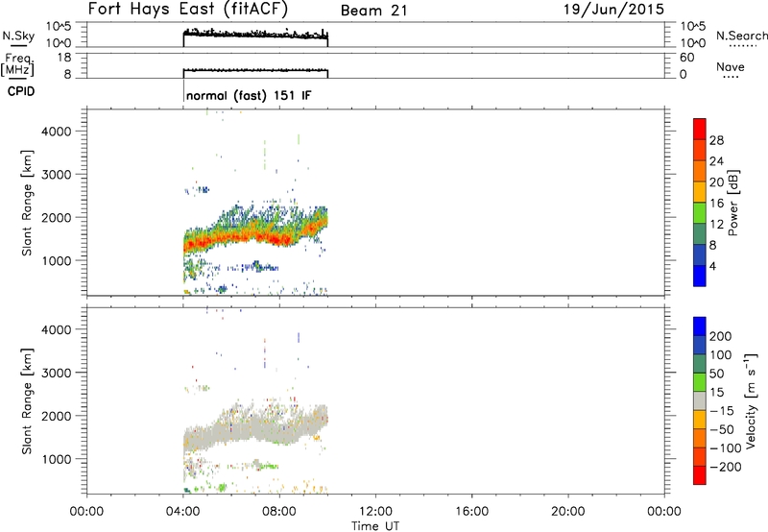Click the "Slant Range [km]" label of power panel
The width and height of the screenshot is (768, 532).
tap(27, 203)
